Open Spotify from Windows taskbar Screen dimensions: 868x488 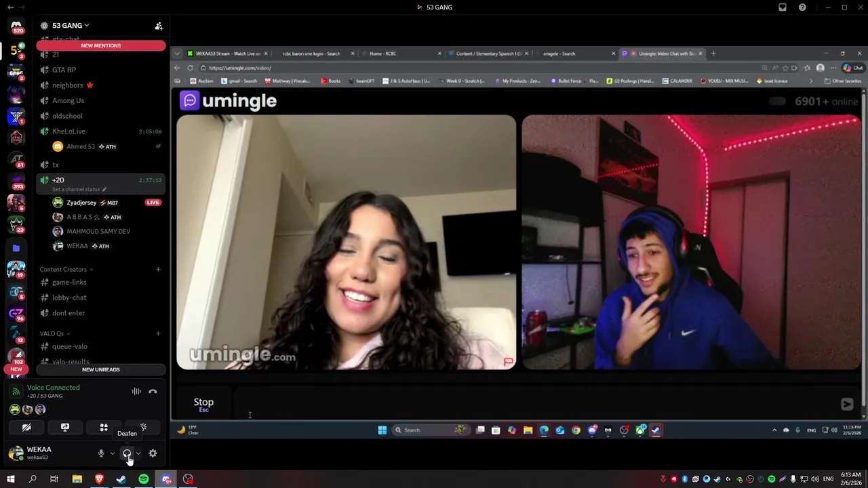click(x=144, y=479)
